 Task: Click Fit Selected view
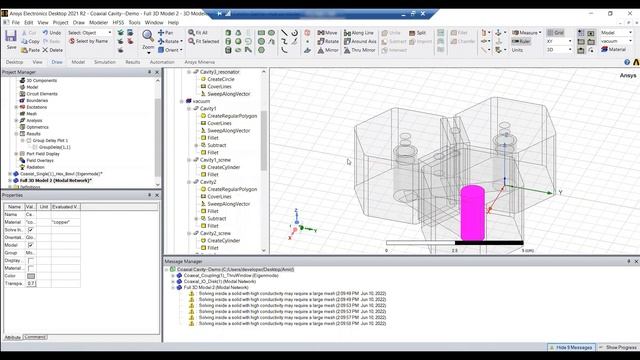coord(204,41)
